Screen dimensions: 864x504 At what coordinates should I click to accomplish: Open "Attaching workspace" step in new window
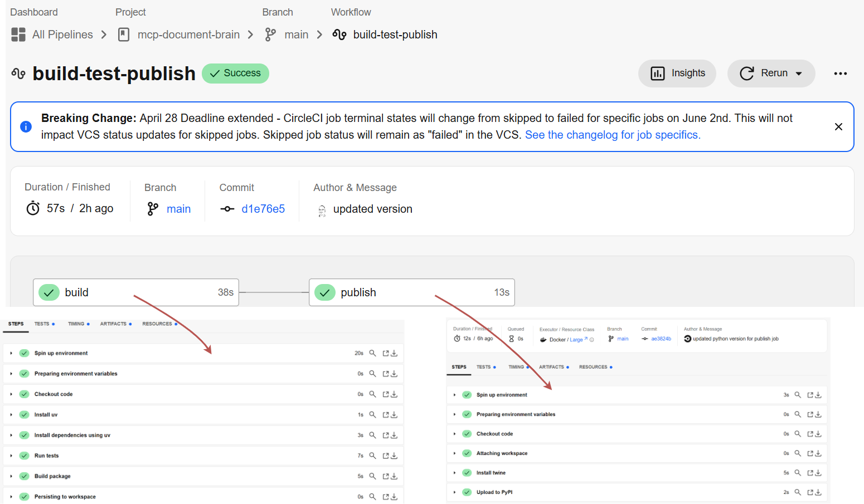click(x=810, y=453)
